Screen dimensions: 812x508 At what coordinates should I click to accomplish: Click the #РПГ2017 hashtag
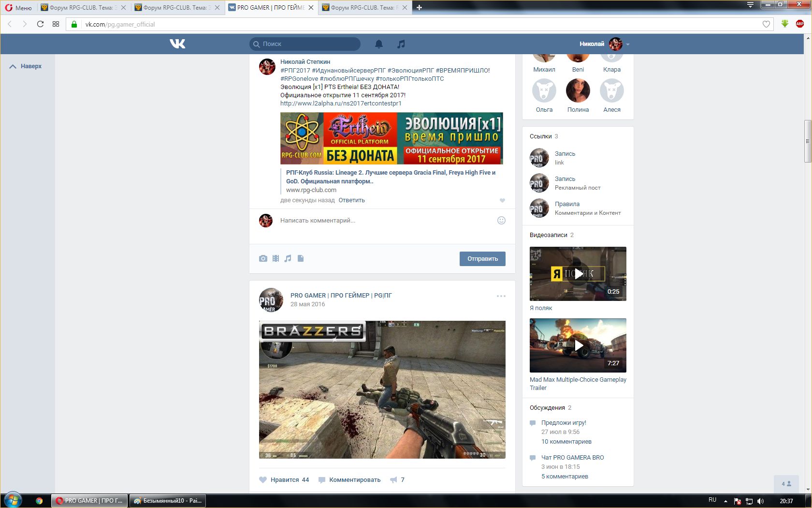[295, 71]
